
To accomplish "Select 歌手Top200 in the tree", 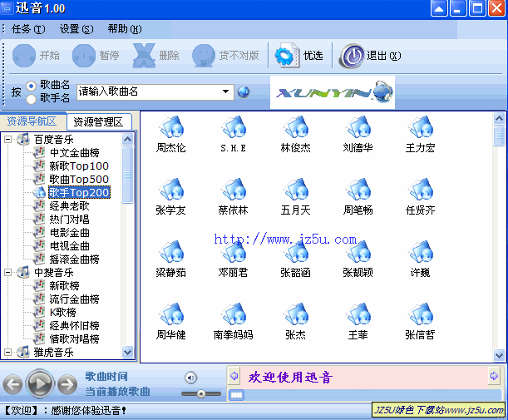I will tap(79, 192).
